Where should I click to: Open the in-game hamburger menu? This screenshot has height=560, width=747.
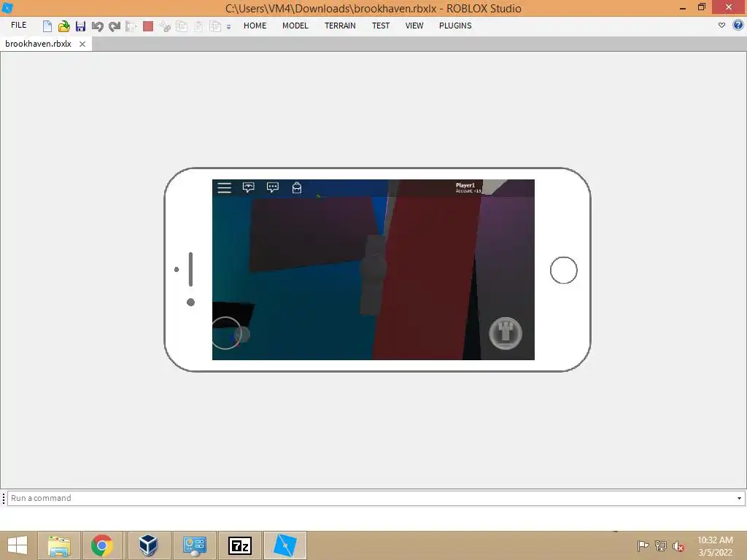pos(225,187)
